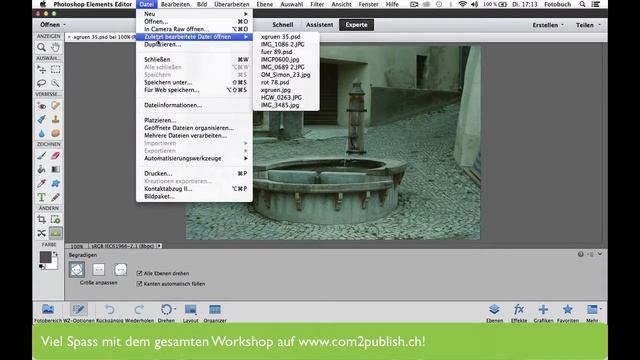Choose the second straighten canvas option

point(98,269)
